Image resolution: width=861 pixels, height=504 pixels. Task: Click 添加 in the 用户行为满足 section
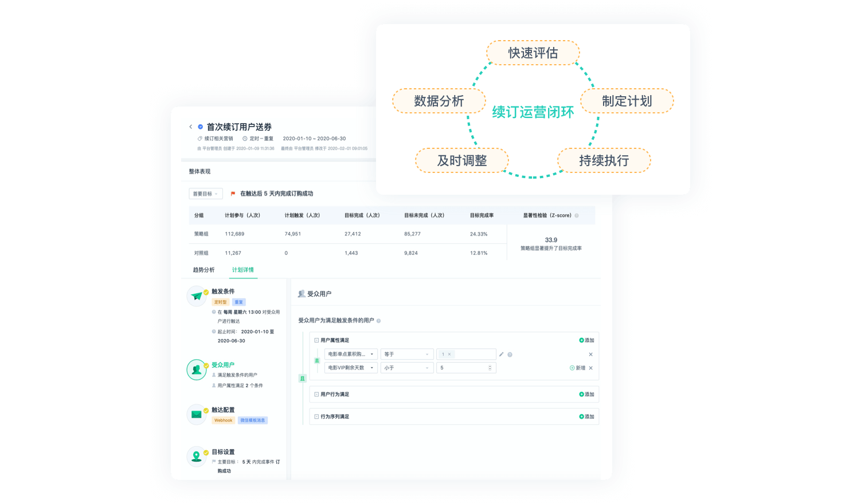[586, 395]
